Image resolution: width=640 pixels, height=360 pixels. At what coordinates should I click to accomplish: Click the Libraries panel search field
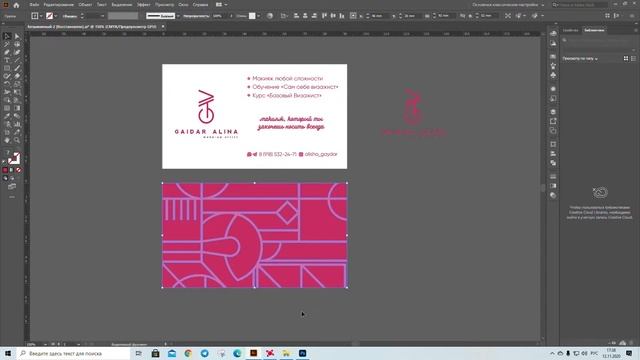[599, 40]
